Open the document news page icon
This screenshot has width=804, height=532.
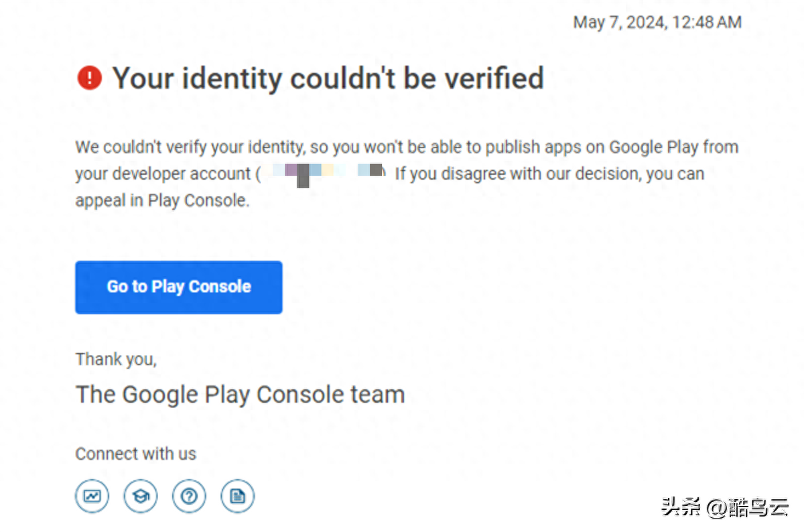tap(238, 496)
